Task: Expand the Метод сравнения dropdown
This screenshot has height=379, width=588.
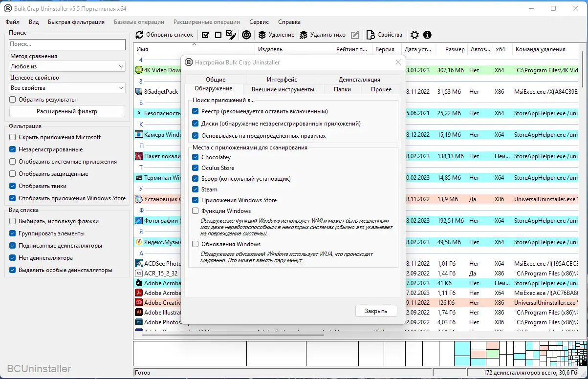Action: click(x=67, y=66)
